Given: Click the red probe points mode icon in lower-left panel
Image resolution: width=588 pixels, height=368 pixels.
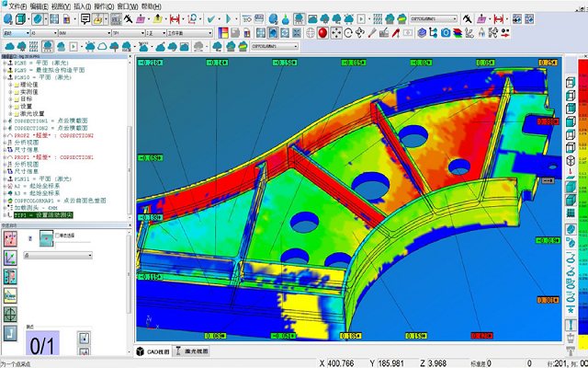Looking at the screenshot, I should click(10, 239).
